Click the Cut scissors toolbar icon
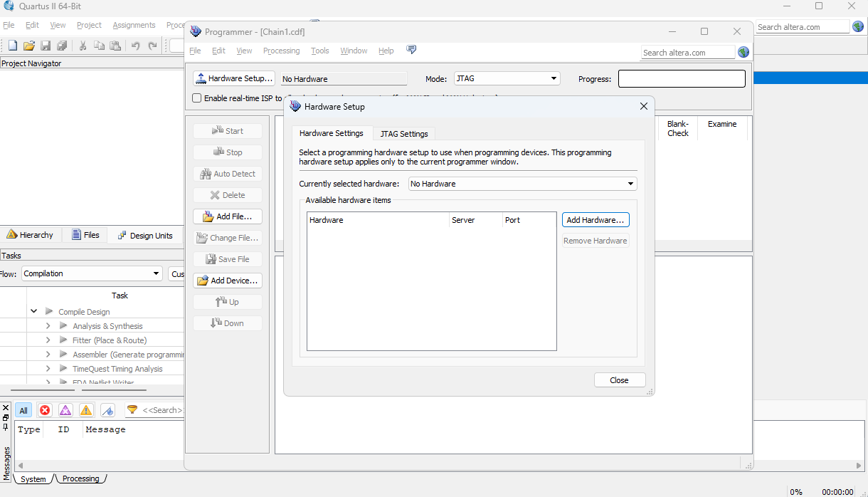868x497 pixels. [x=83, y=46]
